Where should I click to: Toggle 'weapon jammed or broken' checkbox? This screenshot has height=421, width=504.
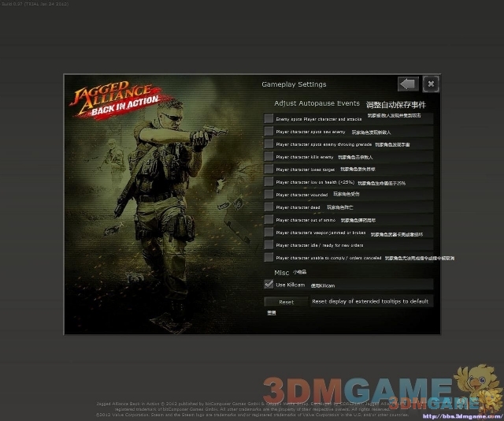[269, 232]
